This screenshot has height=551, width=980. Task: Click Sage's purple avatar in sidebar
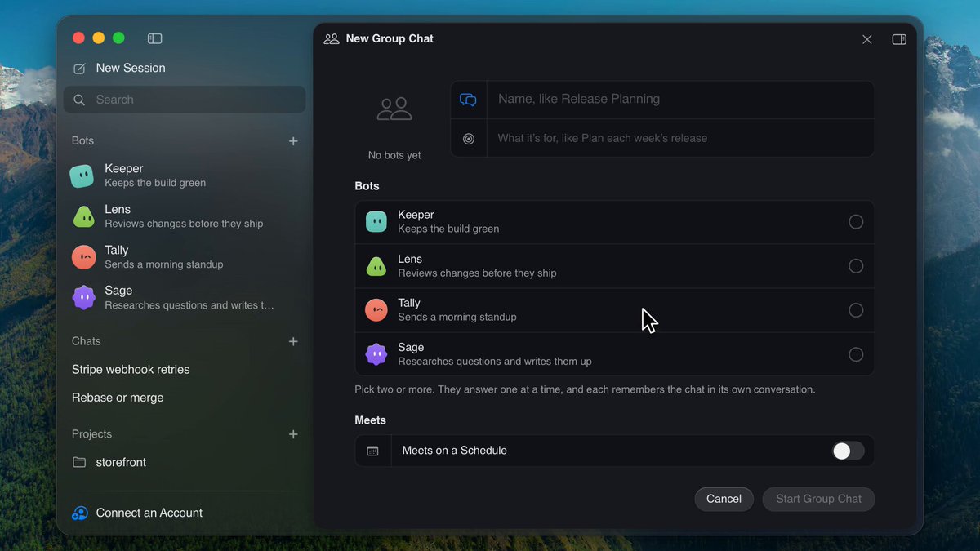point(83,297)
